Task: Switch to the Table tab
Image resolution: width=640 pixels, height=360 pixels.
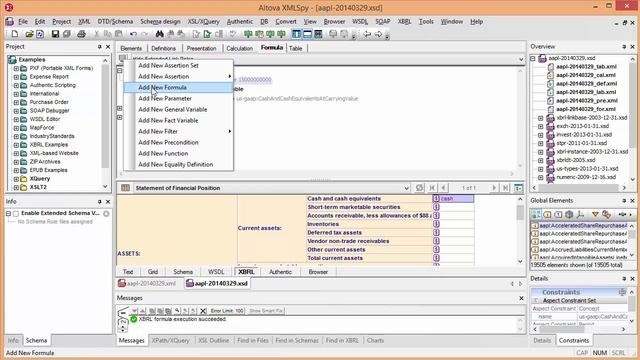Action: point(296,48)
